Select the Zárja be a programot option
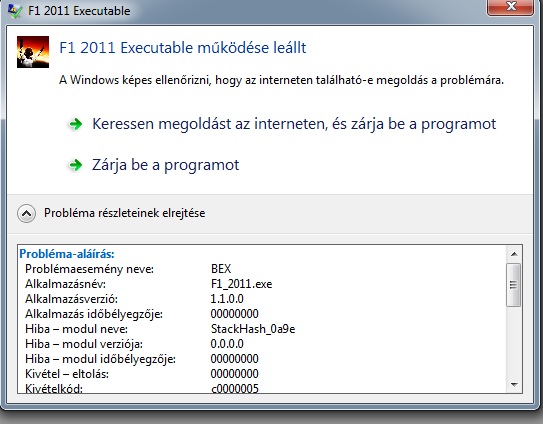The width and height of the screenshot is (543, 424). pyautogui.click(x=166, y=165)
